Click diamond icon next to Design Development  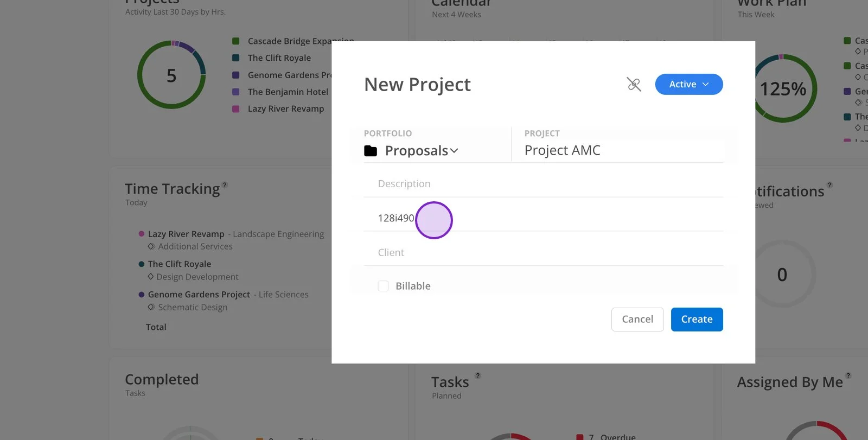(151, 277)
